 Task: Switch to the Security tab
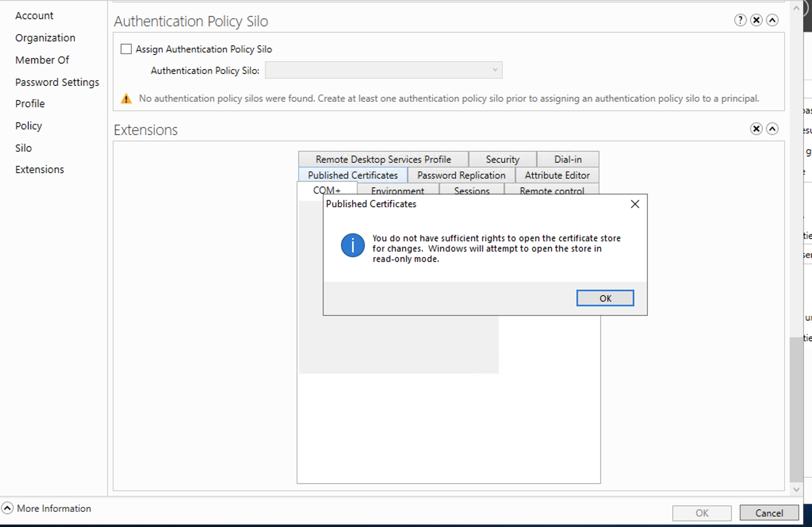point(502,159)
